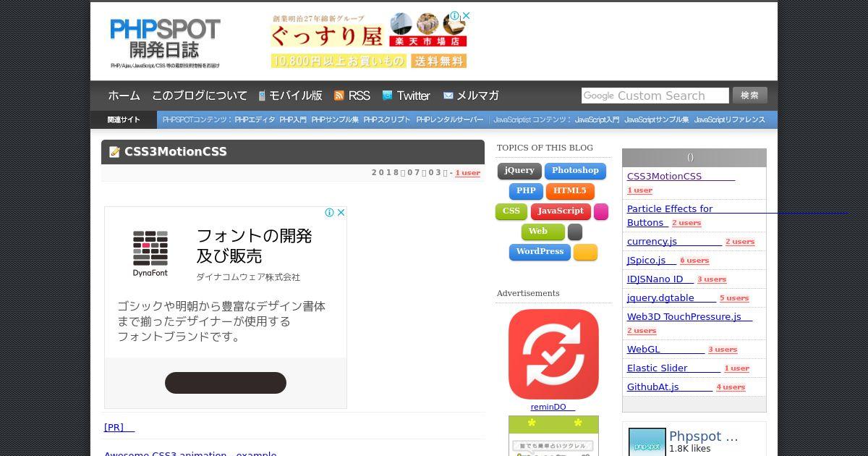Click the green banner ad below reminDO
868x456 pixels.
[x=553, y=436]
